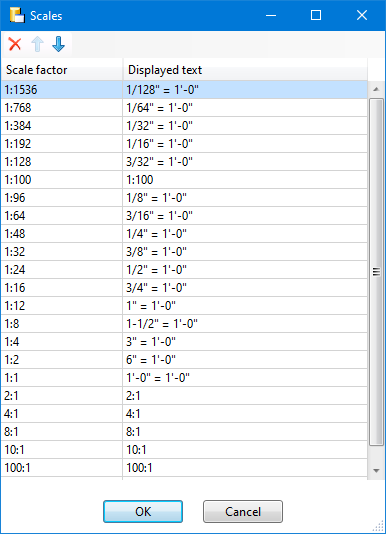
Task: Select the 1-1/2" = 1'-0" text cell
Action: click(x=245, y=324)
